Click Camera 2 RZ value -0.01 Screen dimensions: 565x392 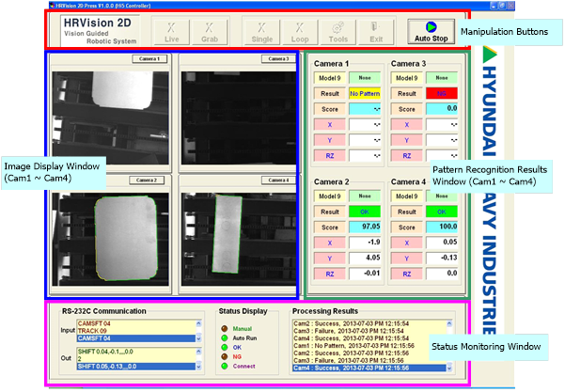tap(365, 274)
